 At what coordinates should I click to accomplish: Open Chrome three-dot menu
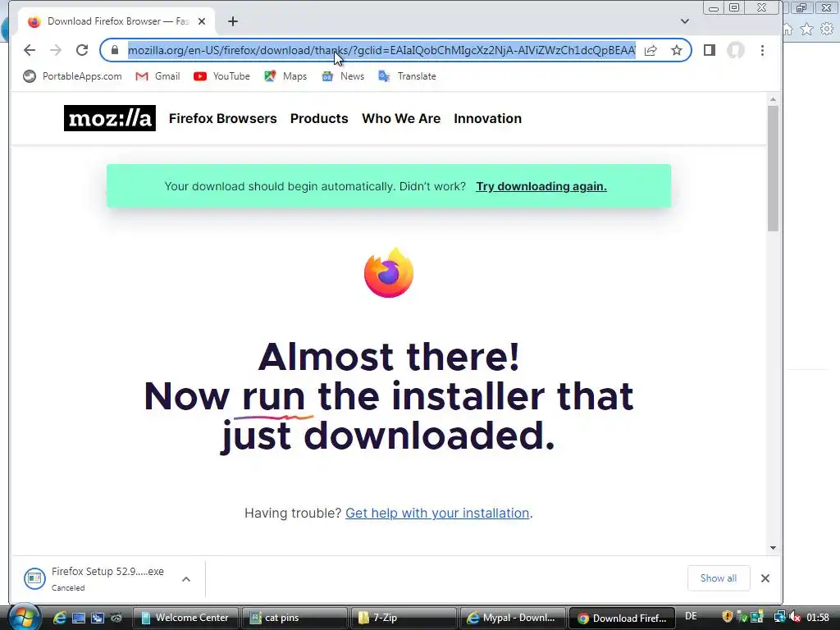(762, 50)
